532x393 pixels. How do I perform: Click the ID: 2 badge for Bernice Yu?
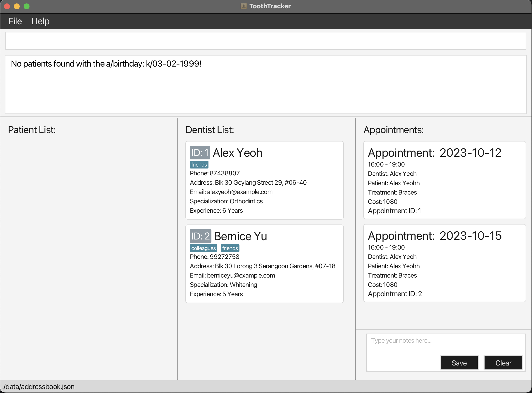200,236
